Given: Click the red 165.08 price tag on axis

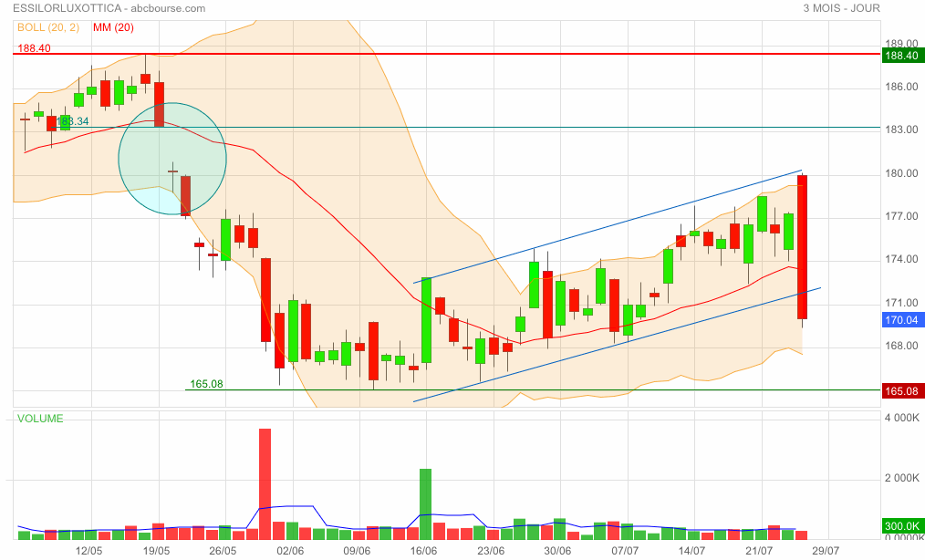Looking at the screenshot, I should 902,390.
